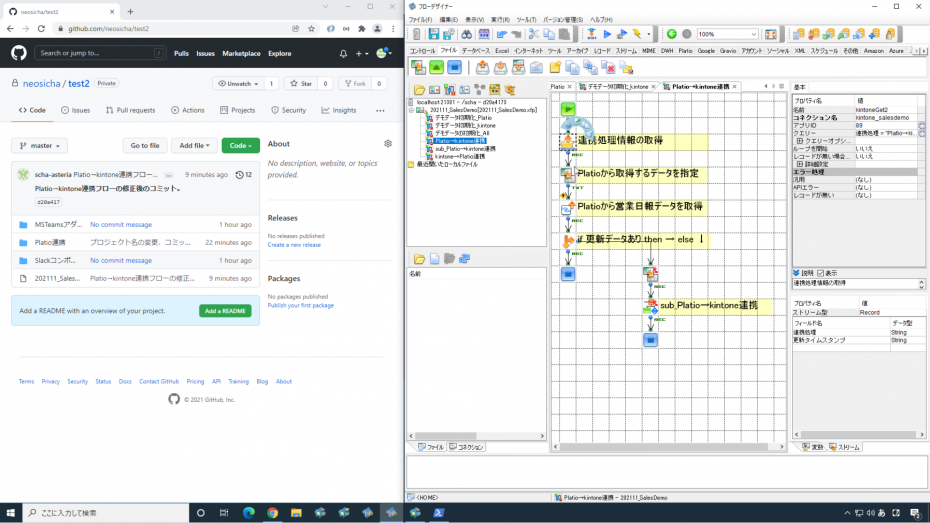This screenshot has width=930, height=523.
Task: Click the branch node beside if 更新データあり
Action: click(x=568, y=240)
